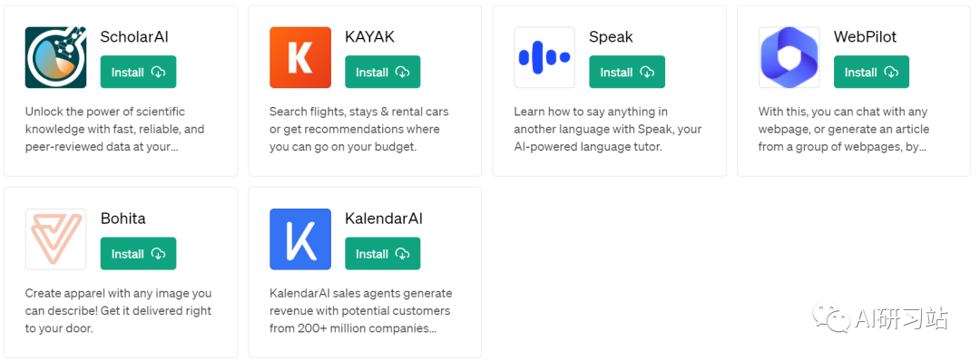This screenshot has height=361, width=980.
Task: Select the ScholarAI title text
Action: point(134,37)
